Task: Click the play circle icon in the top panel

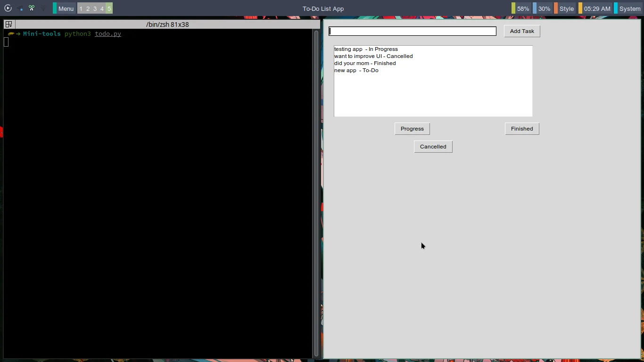Action: click(x=8, y=8)
